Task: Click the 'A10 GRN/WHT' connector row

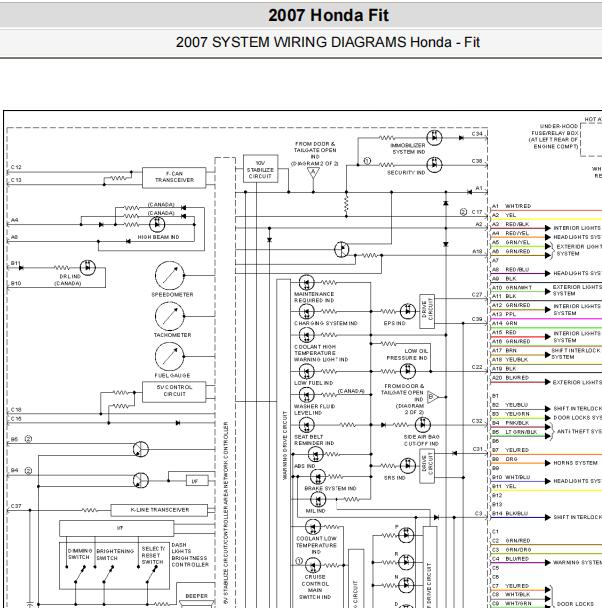Action: pyautogui.click(x=547, y=288)
